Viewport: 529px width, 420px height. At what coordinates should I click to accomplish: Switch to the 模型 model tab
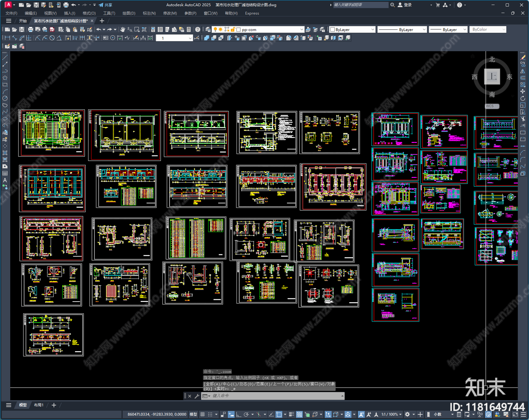23,405
